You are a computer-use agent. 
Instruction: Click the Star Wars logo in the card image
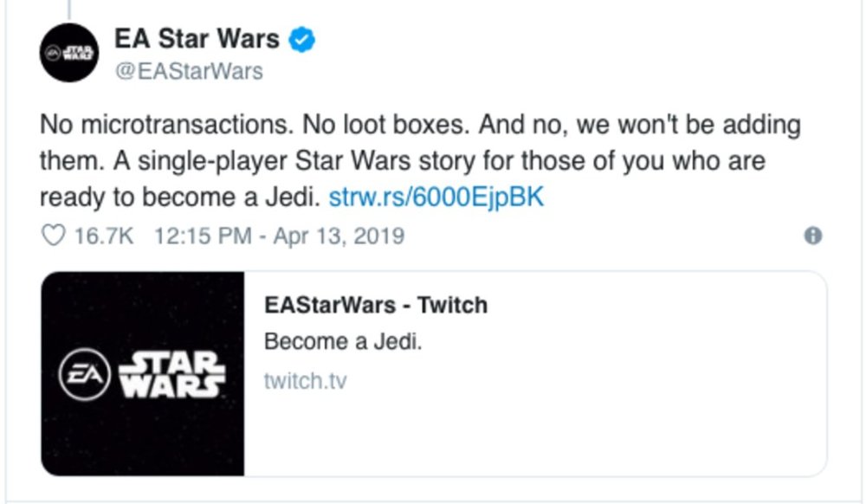click(172, 375)
